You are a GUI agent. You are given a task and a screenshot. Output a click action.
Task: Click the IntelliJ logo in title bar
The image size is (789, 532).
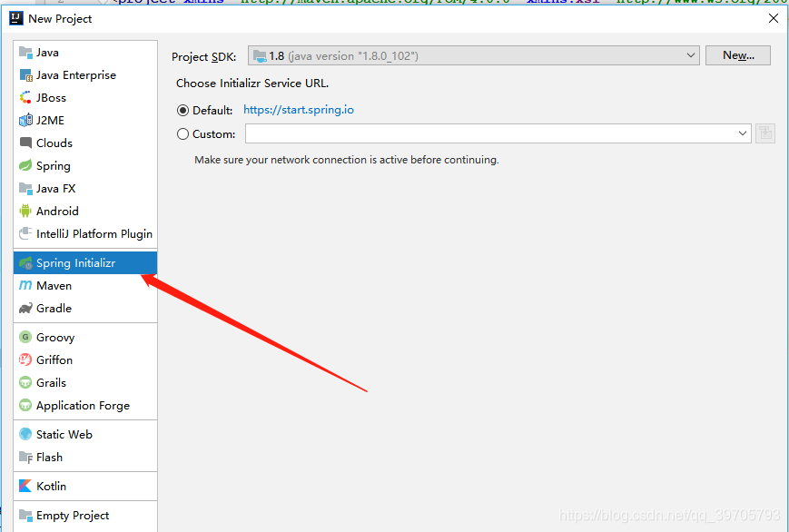pos(16,19)
